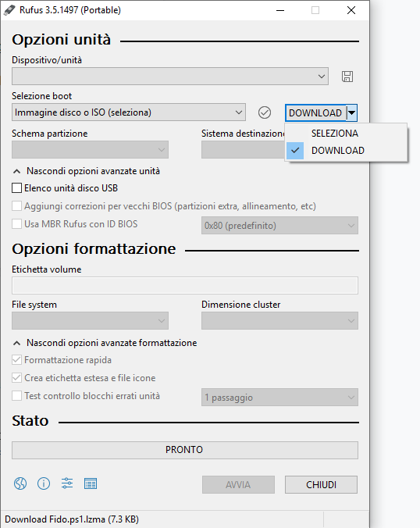Toggle Usa MBR Rufus con ID BIOS
The image size is (420, 528).
point(17,224)
